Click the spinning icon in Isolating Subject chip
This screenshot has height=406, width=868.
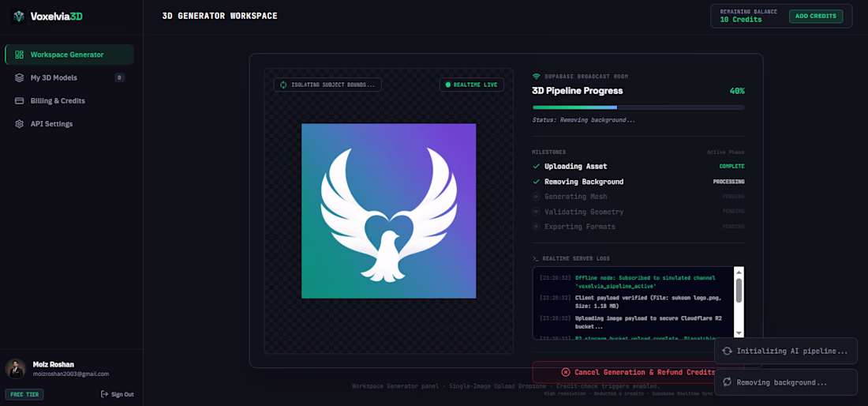pyautogui.click(x=283, y=85)
